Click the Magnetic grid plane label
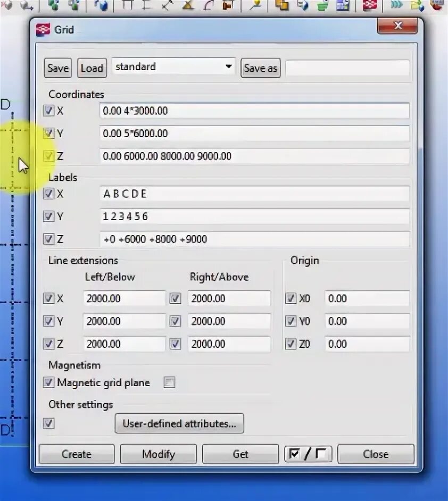 tap(104, 382)
